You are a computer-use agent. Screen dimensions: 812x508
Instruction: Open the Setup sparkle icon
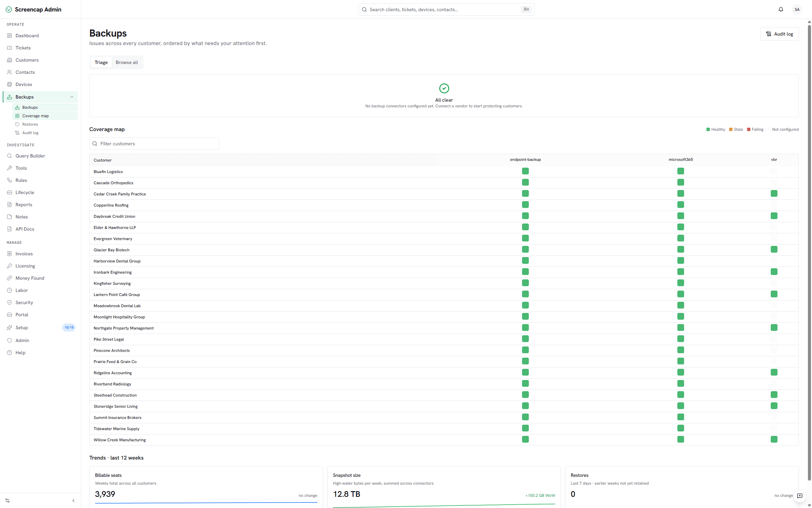pyautogui.click(x=9, y=327)
